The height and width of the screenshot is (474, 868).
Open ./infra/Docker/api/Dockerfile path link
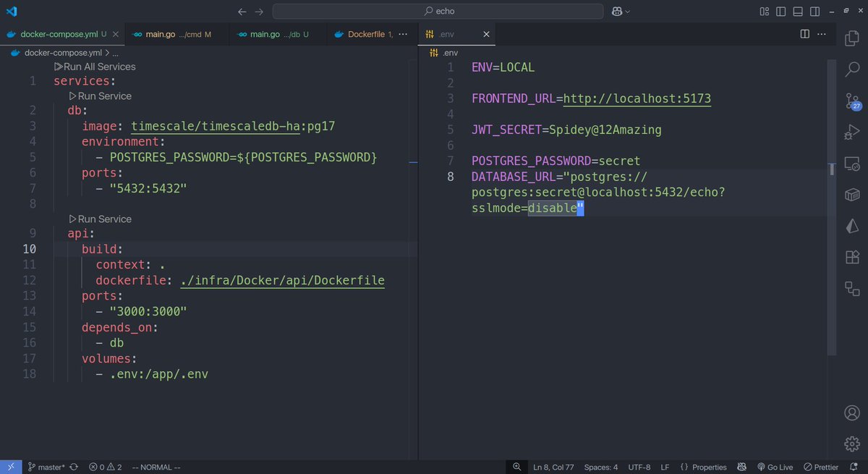(x=282, y=280)
